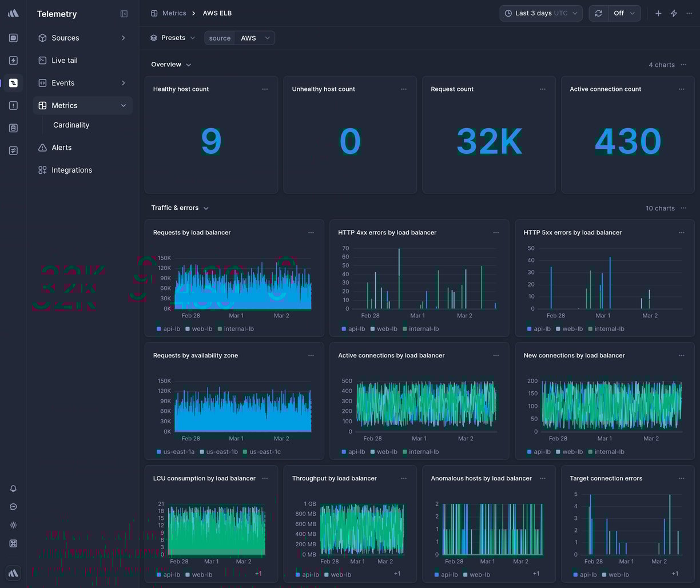Toggle the sidebar collapse control beside Telemetry
The width and height of the screenshot is (700, 588).
point(124,14)
